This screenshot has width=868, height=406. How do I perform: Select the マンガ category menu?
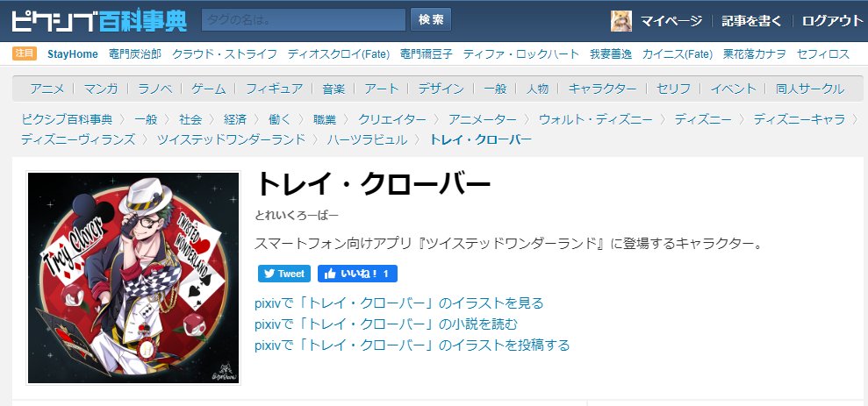(101, 89)
